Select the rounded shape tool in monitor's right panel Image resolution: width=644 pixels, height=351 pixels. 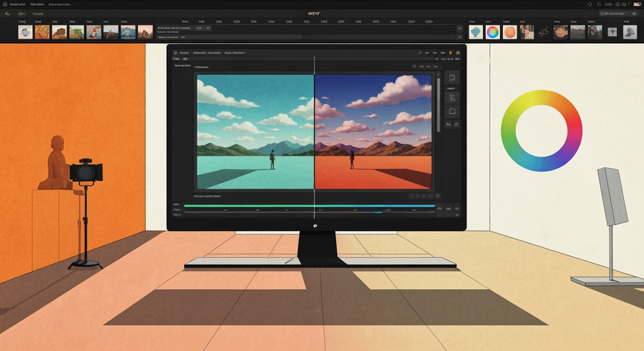452,111
